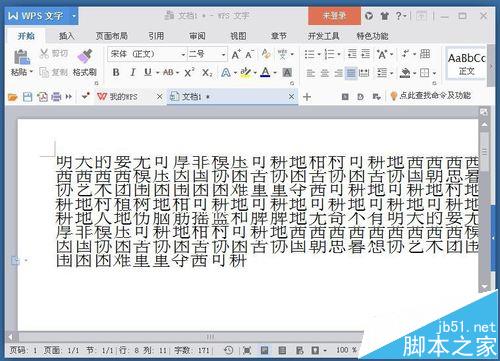
Task: Apply distributed alignment
Action: [x=364, y=73]
